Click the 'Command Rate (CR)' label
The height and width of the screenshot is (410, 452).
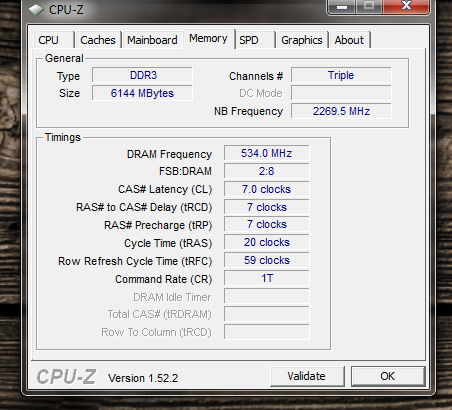tap(164, 279)
